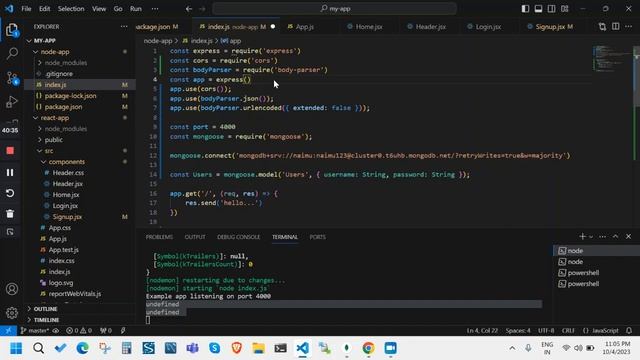Toggle secondary side bar layout icon
This screenshot has height=360, width=640.
pyautogui.click(x=551, y=9)
